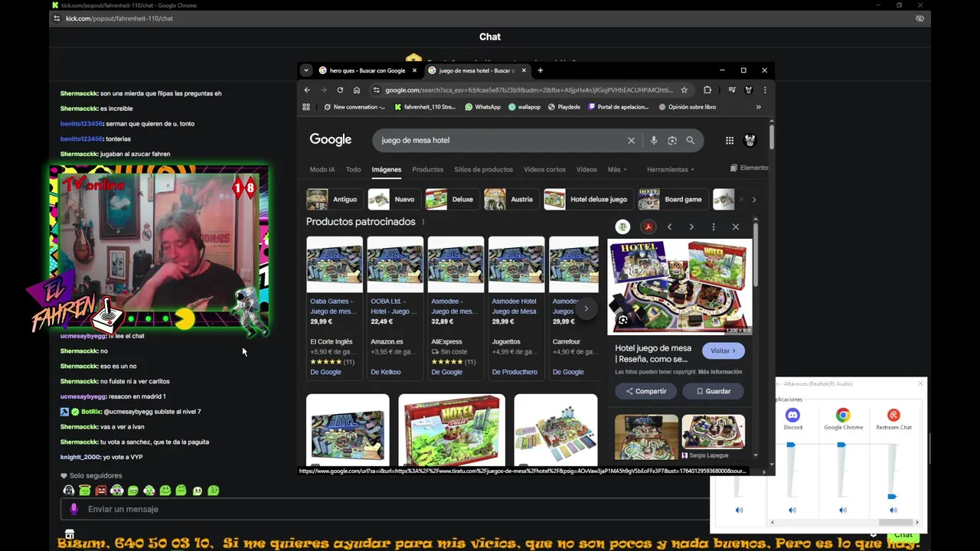Click the Visitar button
Viewport: 980px width, 551px height.
pos(724,350)
